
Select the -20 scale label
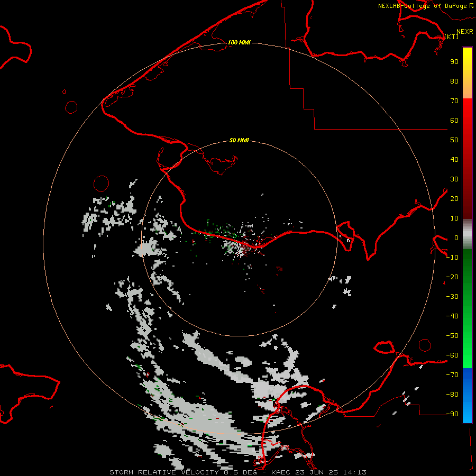452,277
